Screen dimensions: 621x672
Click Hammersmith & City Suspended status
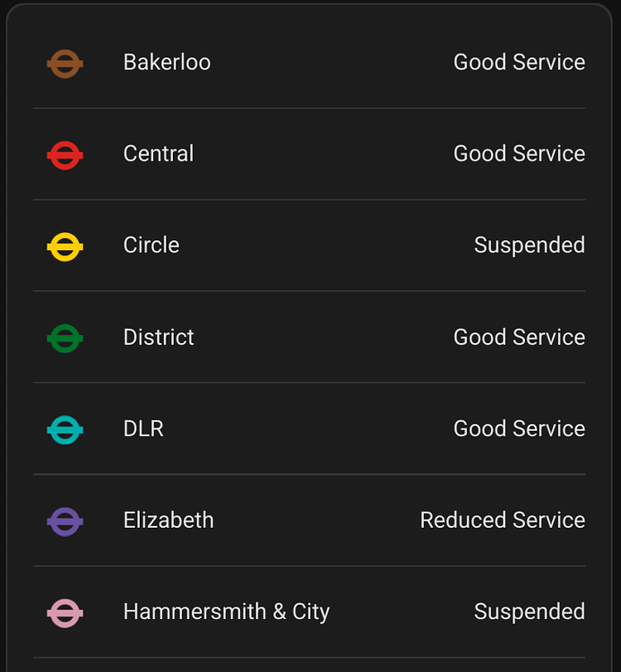[x=530, y=612]
